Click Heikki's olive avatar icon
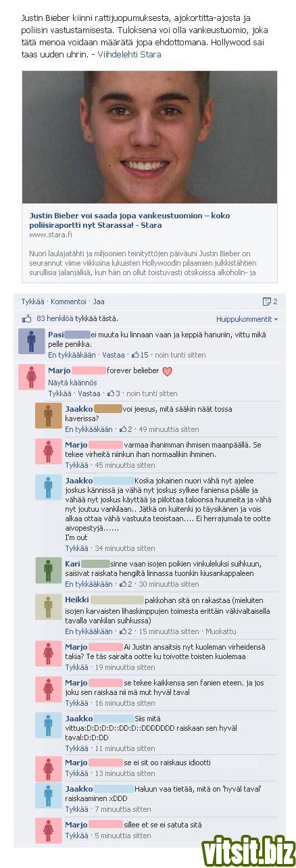Viewport: 296px width, 868px height. pyautogui.click(x=48, y=606)
